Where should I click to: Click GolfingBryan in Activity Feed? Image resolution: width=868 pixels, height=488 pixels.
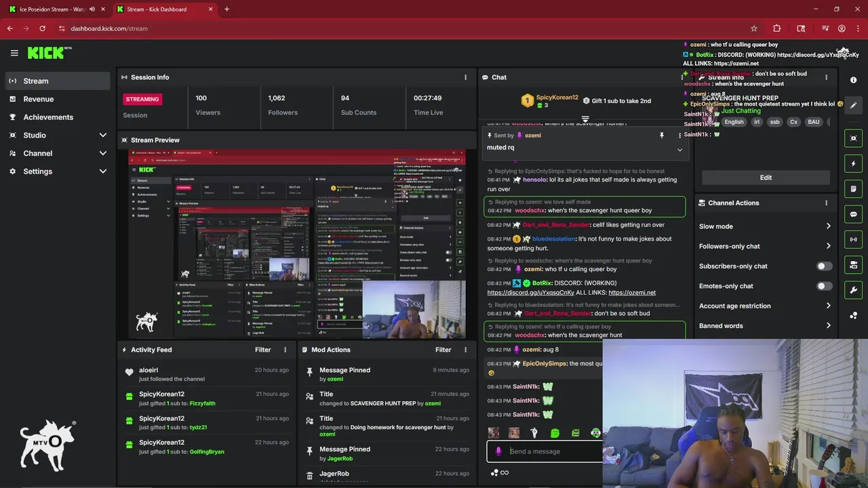point(207,452)
